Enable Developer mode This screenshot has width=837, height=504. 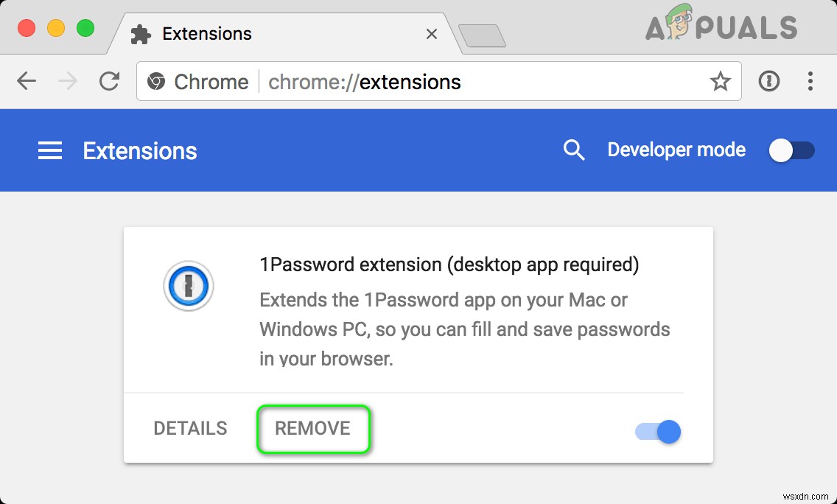click(x=791, y=150)
